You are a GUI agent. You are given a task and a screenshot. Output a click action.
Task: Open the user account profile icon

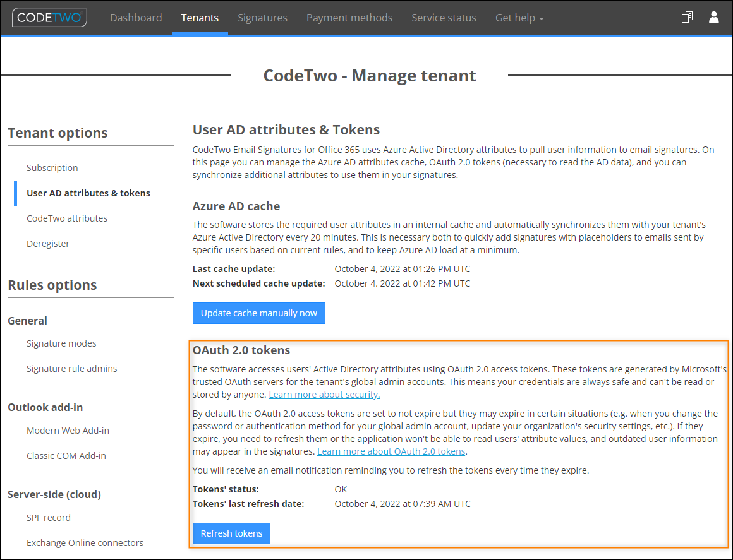point(713,18)
